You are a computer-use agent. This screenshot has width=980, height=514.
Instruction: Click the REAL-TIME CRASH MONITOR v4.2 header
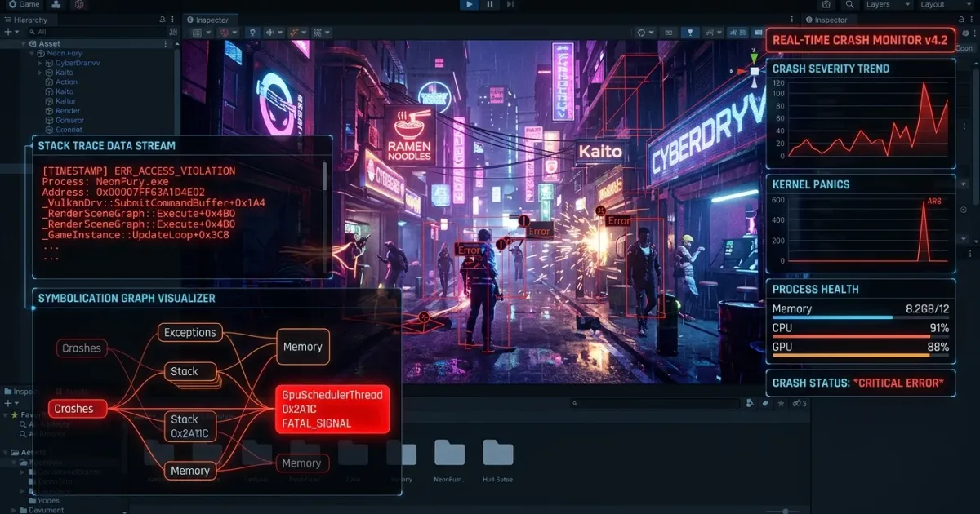pos(860,40)
